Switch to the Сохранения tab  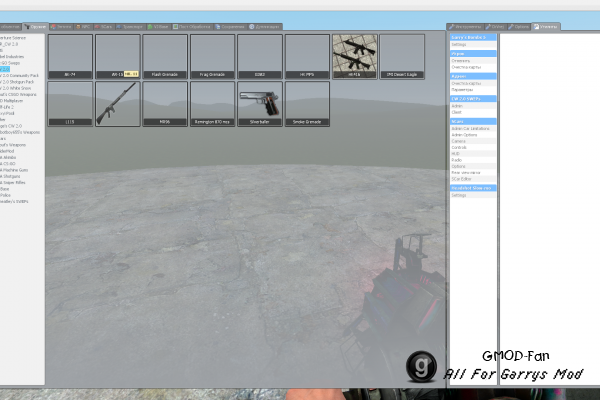click(230, 27)
